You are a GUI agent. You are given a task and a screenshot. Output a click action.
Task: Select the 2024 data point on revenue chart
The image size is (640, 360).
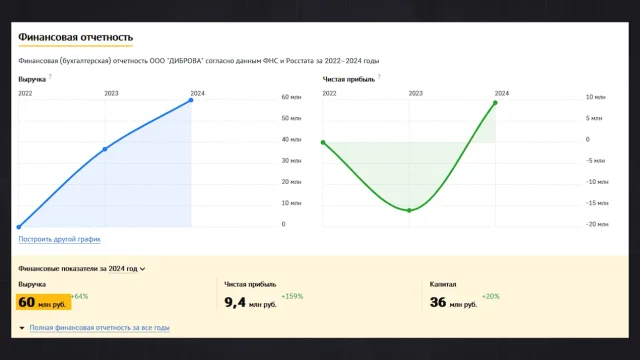tap(191, 100)
